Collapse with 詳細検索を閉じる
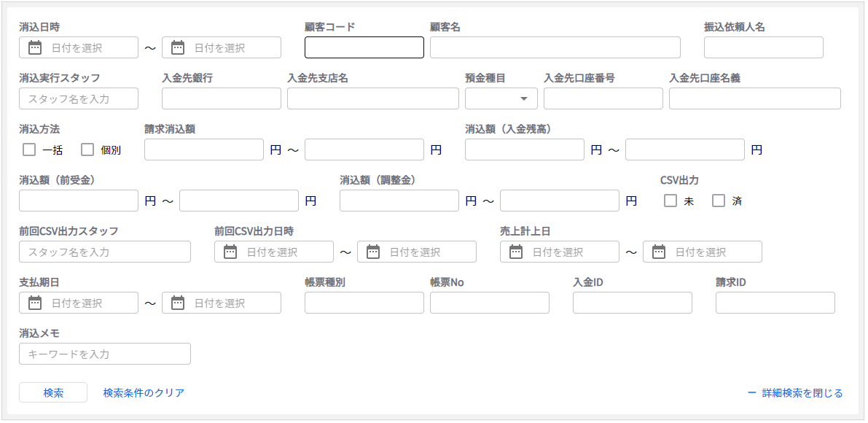 795,393
